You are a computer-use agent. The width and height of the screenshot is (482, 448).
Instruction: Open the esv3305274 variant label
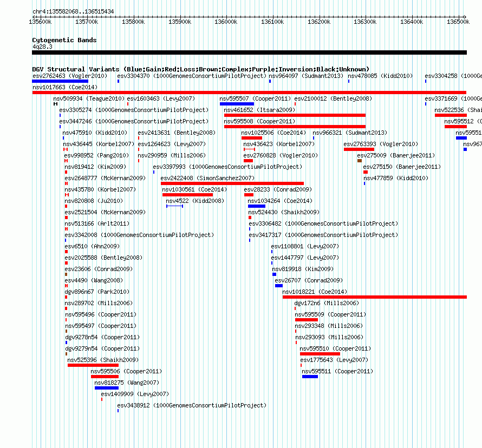pyautogui.click(x=134, y=110)
